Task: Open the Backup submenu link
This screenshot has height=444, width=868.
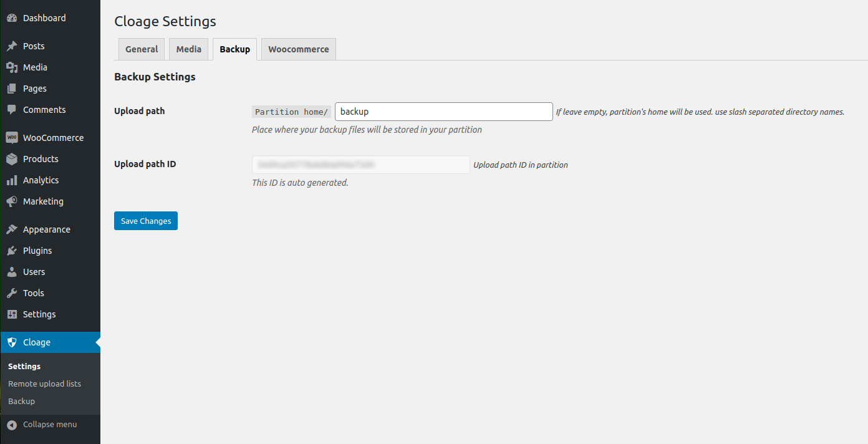Action: click(21, 402)
